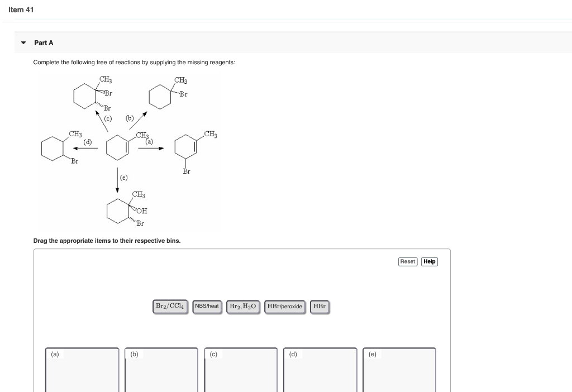Click answer bin (c)
Screen dimensions: 572x392
(x=240, y=370)
